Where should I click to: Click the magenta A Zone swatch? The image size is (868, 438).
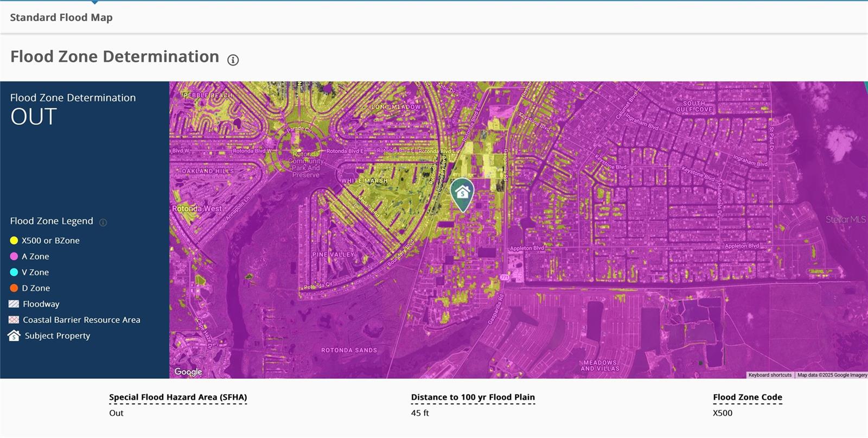pos(14,256)
